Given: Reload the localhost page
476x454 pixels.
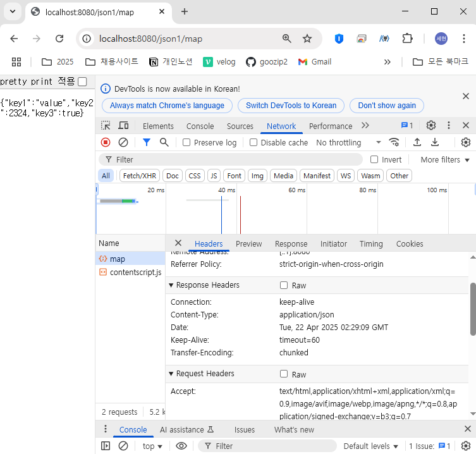Looking at the screenshot, I should [59, 39].
